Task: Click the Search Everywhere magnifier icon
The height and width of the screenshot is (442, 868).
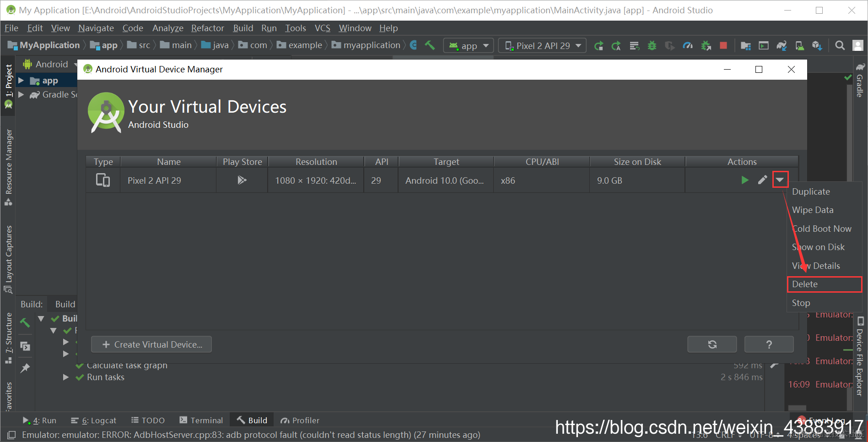Action: (840, 45)
